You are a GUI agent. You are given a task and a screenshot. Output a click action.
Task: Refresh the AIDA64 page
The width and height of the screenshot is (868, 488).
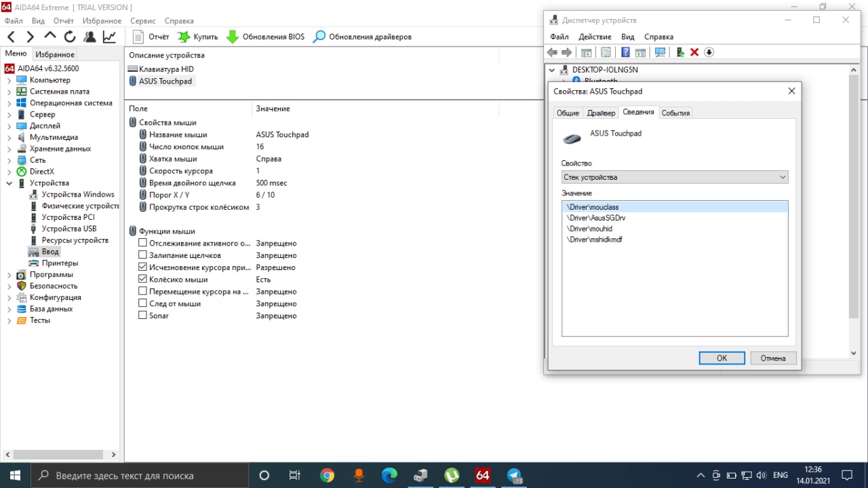click(x=70, y=37)
